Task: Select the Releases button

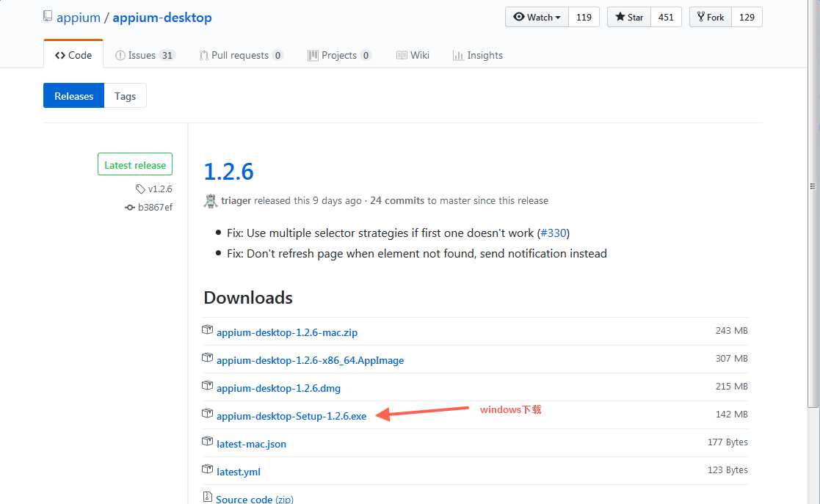Action: pos(73,95)
